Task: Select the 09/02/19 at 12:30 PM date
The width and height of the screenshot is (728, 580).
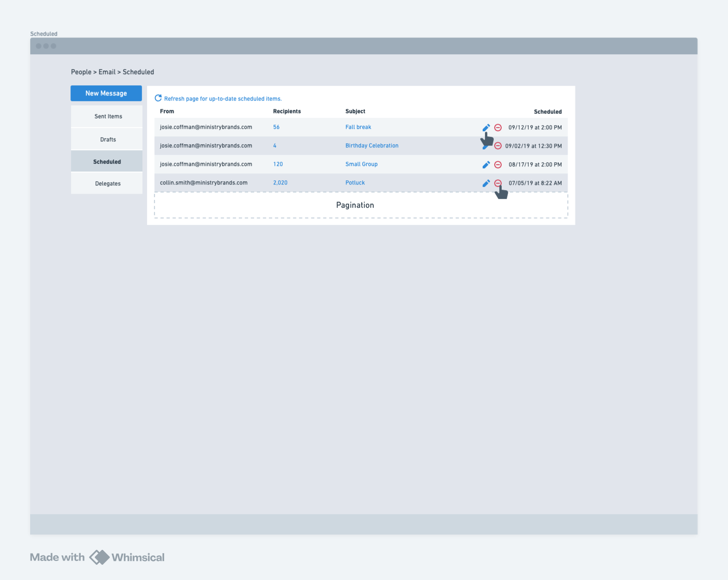Action: pyautogui.click(x=534, y=146)
